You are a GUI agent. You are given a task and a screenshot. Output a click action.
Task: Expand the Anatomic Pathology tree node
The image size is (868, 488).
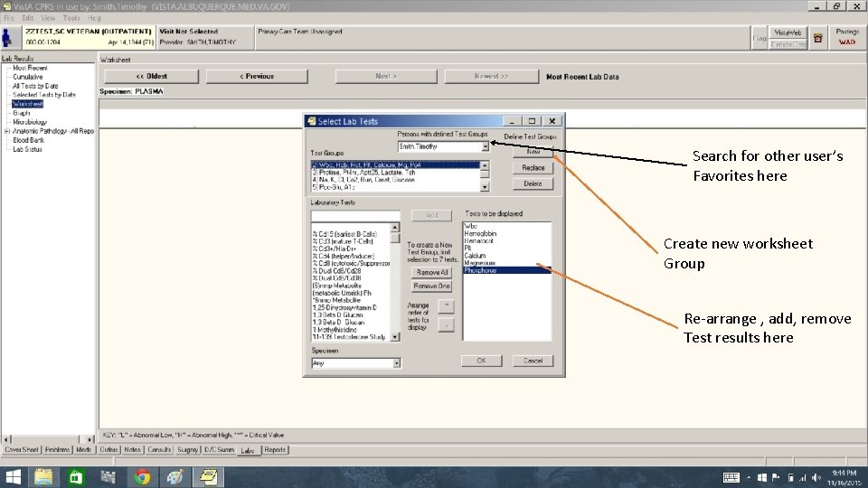point(6,131)
